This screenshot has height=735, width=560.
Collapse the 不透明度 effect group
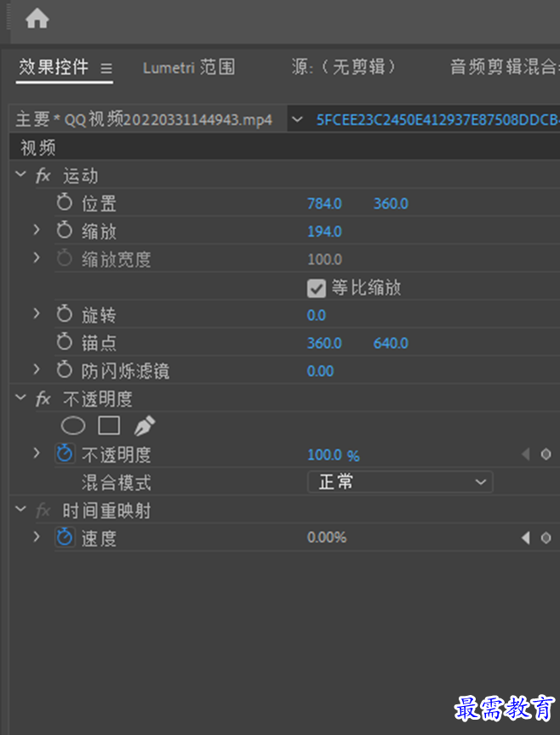20,397
